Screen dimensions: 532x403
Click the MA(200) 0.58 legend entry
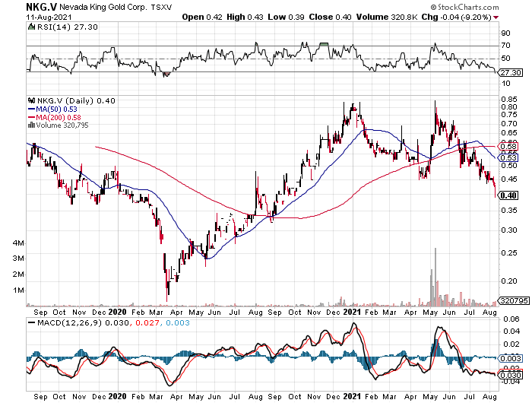55,117
